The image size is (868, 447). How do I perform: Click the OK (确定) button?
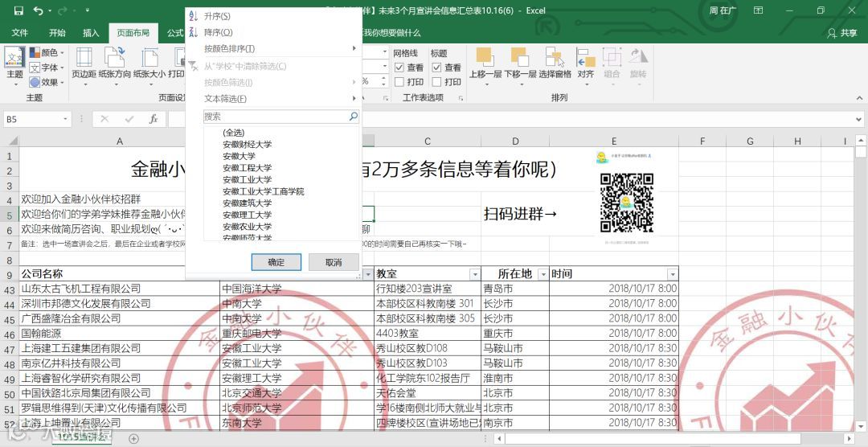point(276,262)
